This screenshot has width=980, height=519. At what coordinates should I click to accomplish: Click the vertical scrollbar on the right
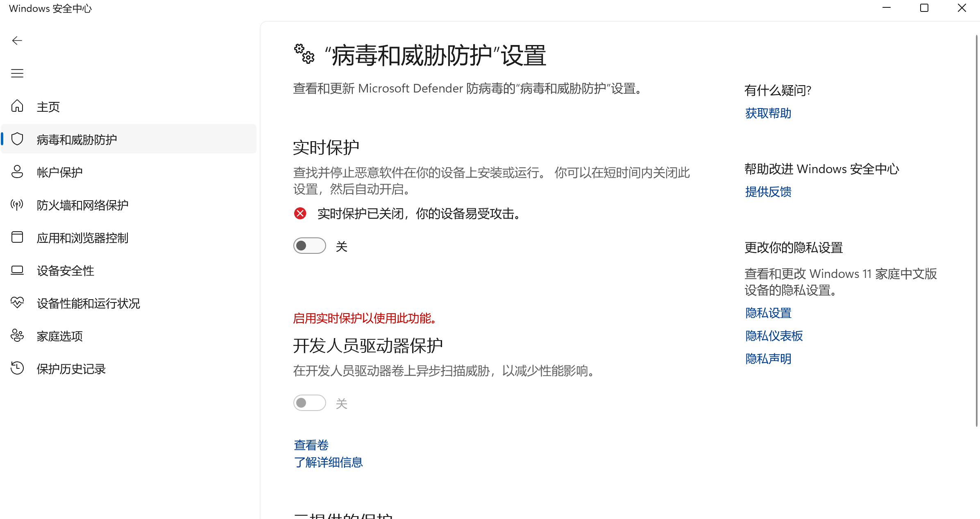pos(976,229)
